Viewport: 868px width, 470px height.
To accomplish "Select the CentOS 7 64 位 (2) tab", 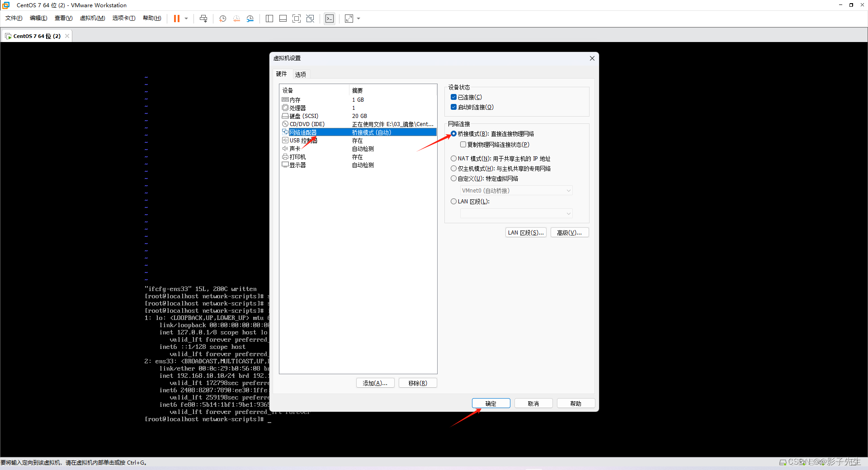I will pyautogui.click(x=37, y=36).
